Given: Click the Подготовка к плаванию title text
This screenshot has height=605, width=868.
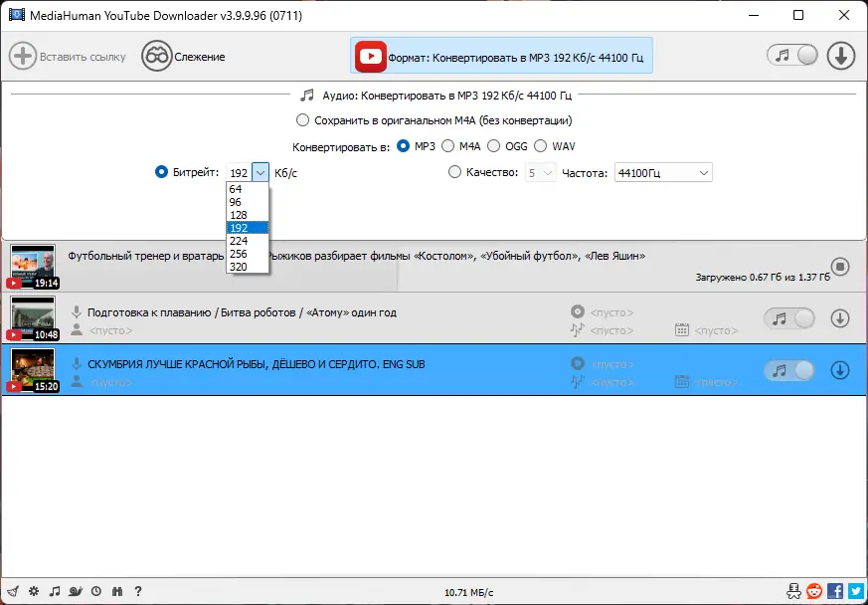Looking at the screenshot, I should point(242,312).
